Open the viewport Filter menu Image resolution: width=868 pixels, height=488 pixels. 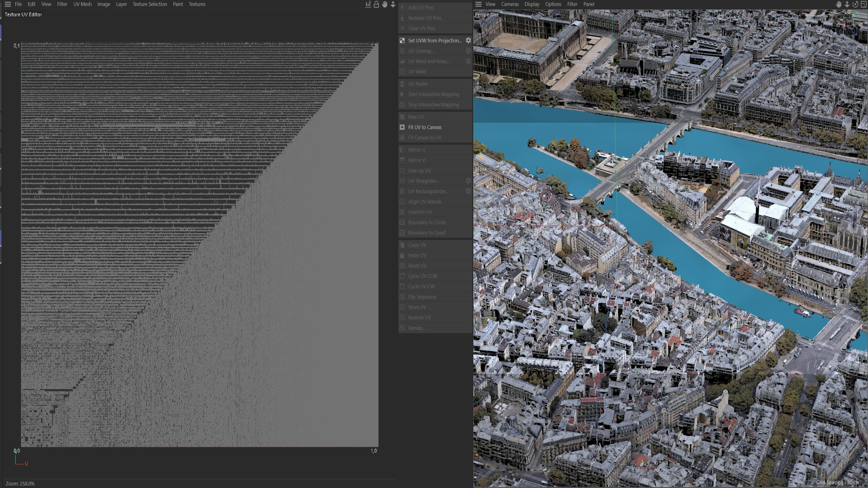(572, 4)
